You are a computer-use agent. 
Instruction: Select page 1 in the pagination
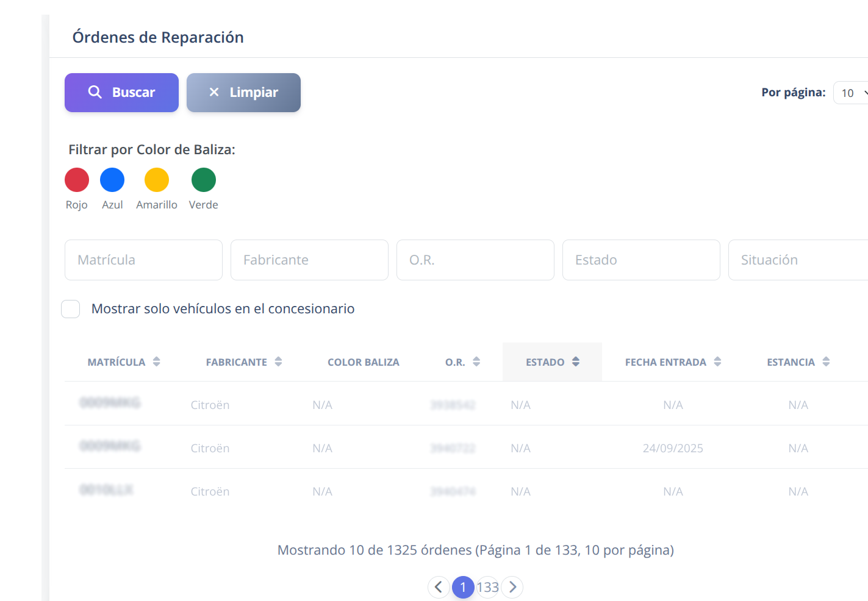tap(463, 587)
